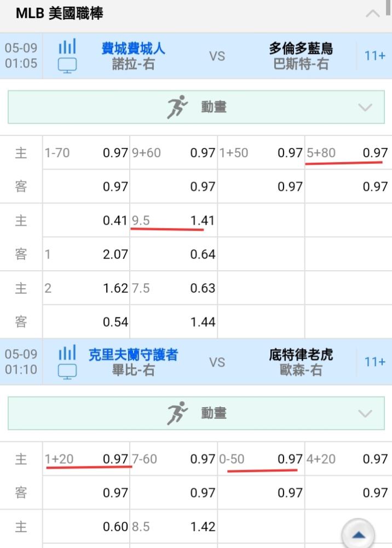Open 克里夫蘭守護者 team link

(x=134, y=355)
